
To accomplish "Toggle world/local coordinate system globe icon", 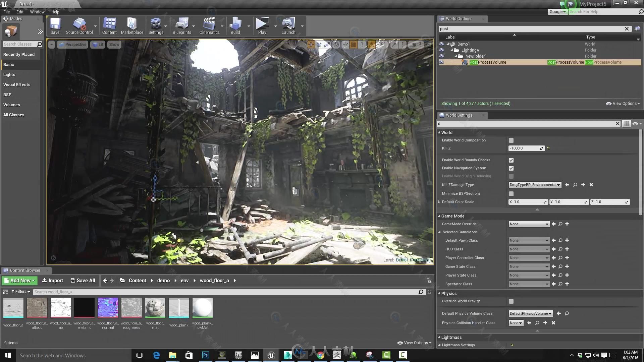I will [336, 44].
